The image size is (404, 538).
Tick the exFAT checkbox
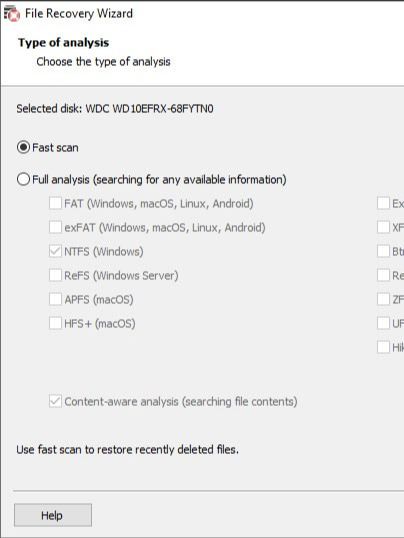55,227
